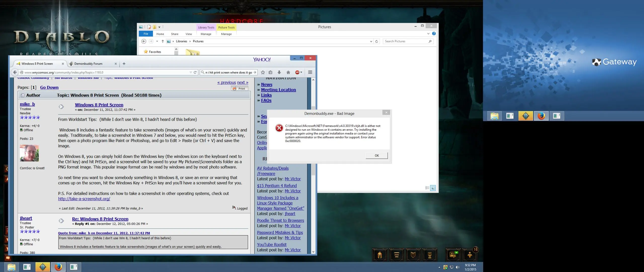The image size is (644, 272).
Task: Open the recent locations dropdown in the Pictures window
Action: point(157,41)
